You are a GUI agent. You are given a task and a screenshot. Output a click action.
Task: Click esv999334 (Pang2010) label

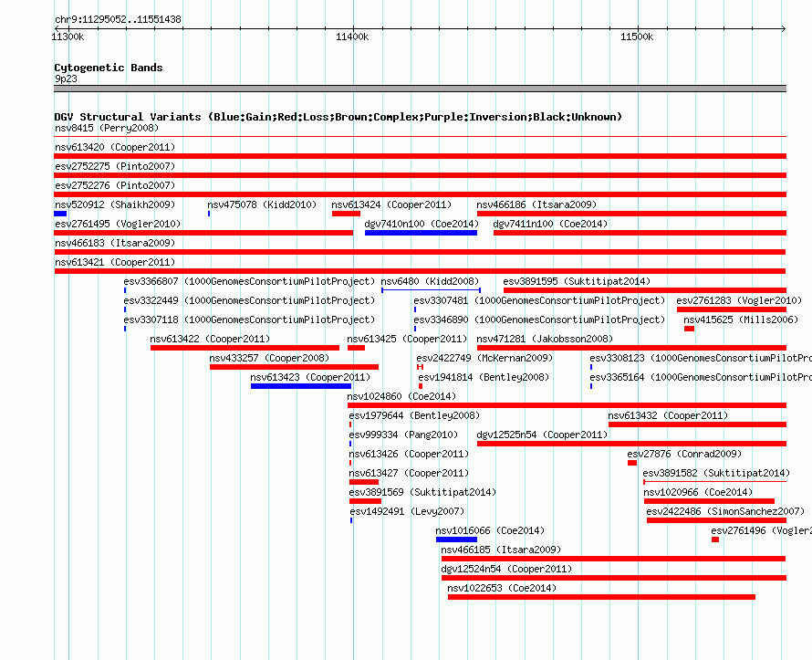(403, 435)
